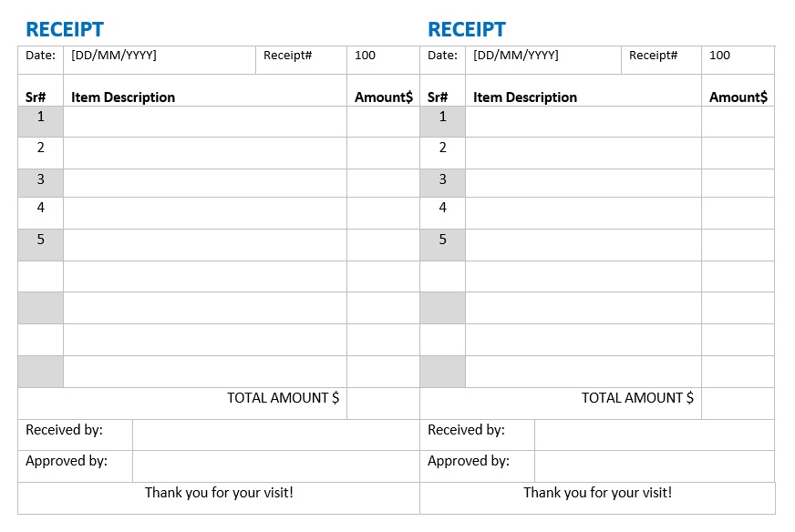Image resolution: width=795 pixels, height=532 pixels.
Task: Select the right receipt number value 100
Action: click(719, 56)
